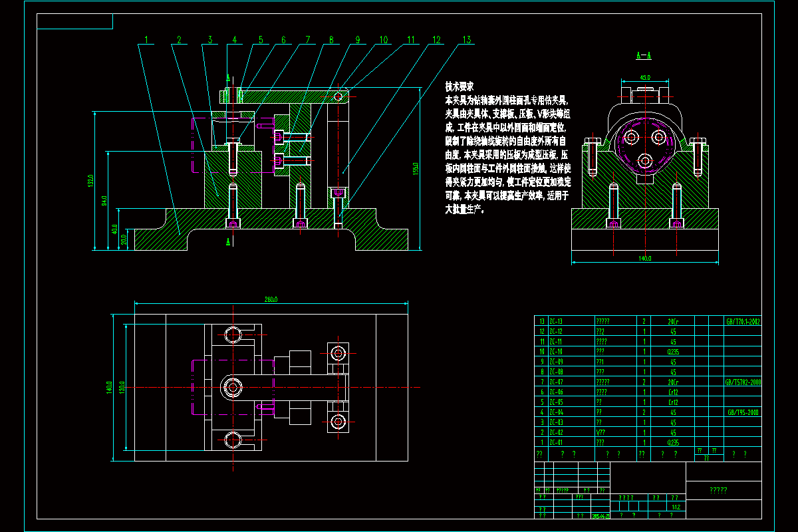
Task: Click ZC-07 in the parts list
Action: 556,382
